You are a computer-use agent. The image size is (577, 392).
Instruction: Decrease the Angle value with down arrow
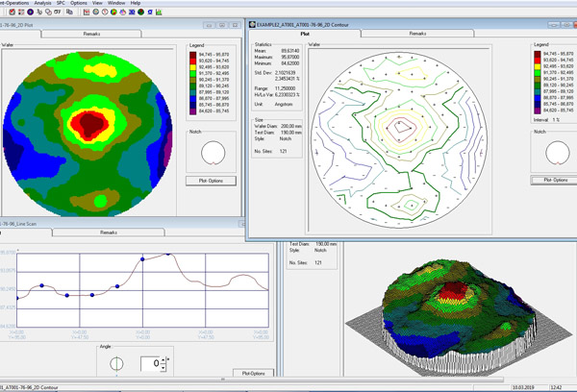coord(164,369)
